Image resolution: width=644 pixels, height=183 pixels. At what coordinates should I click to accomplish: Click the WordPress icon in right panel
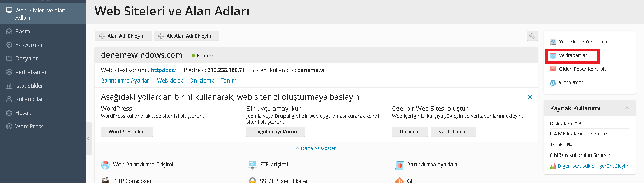click(553, 83)
